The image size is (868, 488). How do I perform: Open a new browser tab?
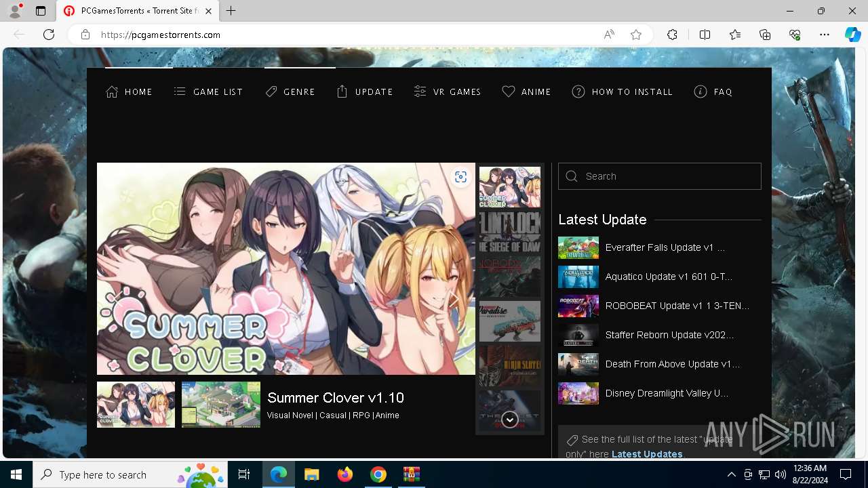pyautogui.click(x=231, y=11)
